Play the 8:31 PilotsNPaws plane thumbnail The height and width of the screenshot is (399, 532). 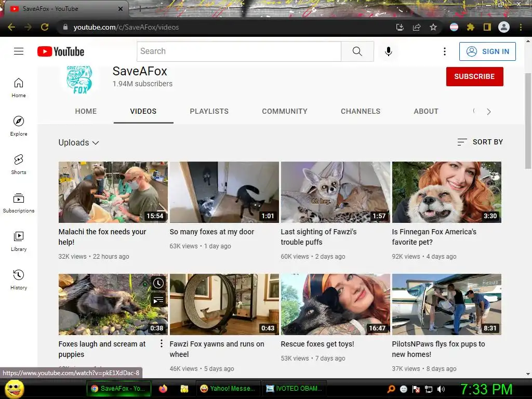click(x=446, y=304)
